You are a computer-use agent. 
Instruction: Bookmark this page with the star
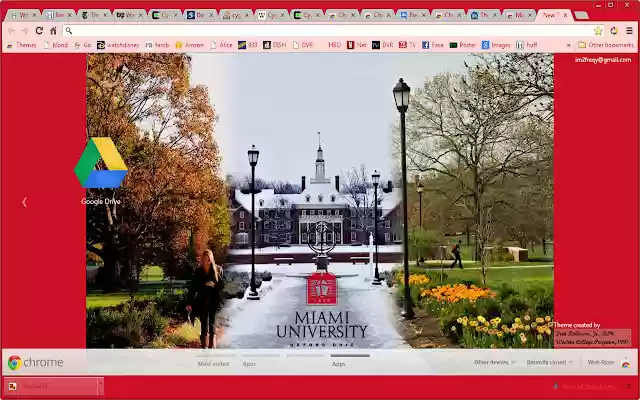click(598, 31)
